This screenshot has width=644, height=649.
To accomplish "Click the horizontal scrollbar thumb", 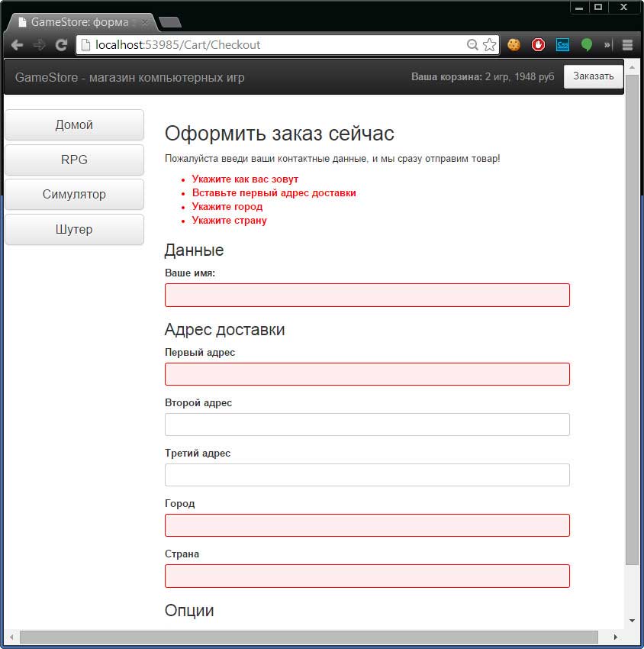I will [x=309, y=637].
